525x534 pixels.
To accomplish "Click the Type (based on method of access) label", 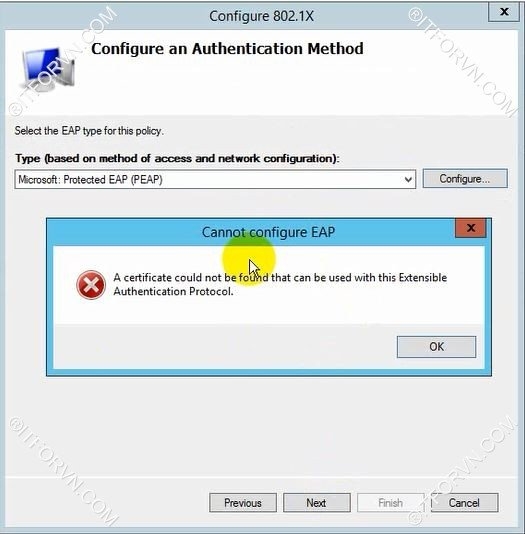I will [177, 158].
